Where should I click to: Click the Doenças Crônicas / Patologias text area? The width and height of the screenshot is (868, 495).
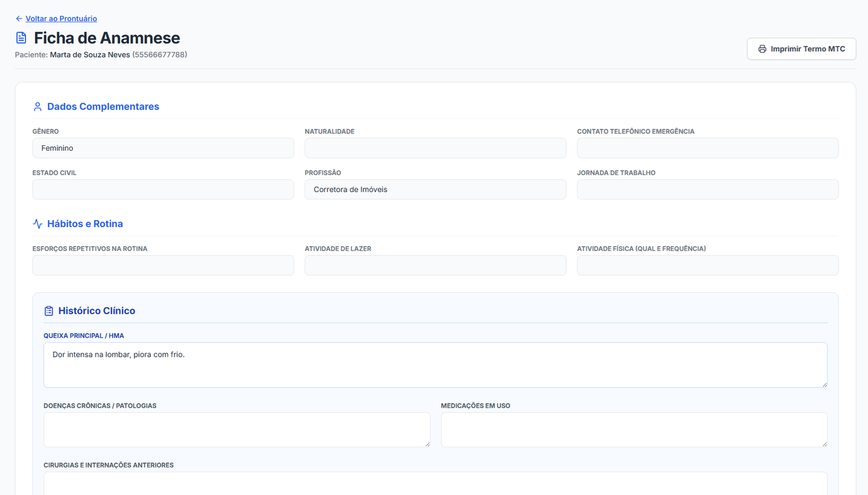pyautogui.click(x=237, y=430)
